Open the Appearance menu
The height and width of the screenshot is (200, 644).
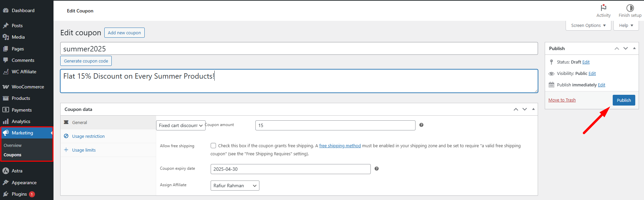coord(27,183)
